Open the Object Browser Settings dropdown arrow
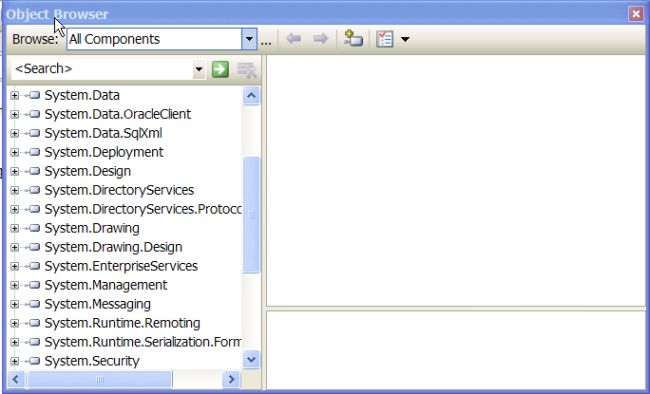The height and width of the screenshot is (394, 650). [405, 39]
